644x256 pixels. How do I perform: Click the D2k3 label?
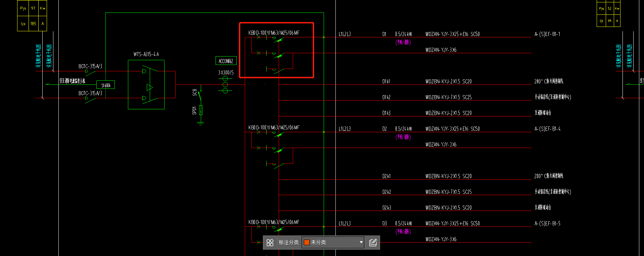point(386,208)
